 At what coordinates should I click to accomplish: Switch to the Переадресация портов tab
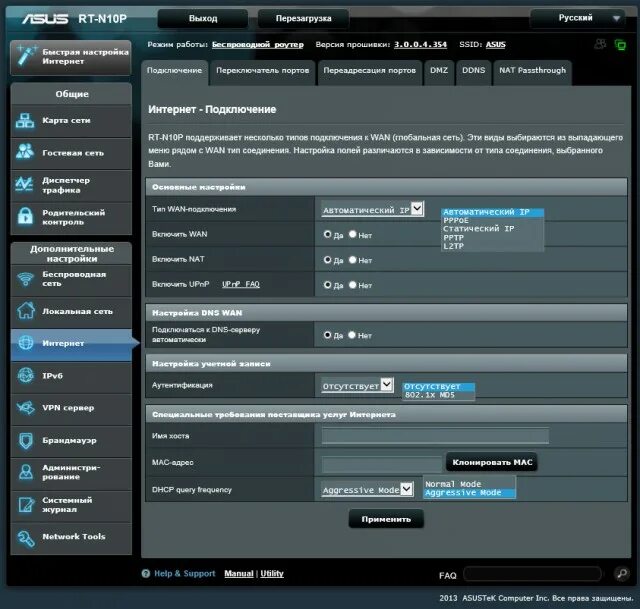tap(369, 71)
